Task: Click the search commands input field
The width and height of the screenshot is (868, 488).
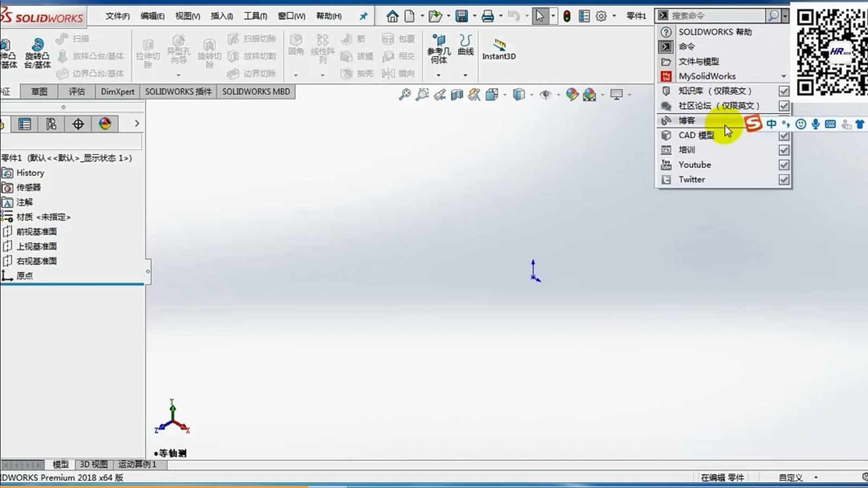Action: [x=716, y=16]
